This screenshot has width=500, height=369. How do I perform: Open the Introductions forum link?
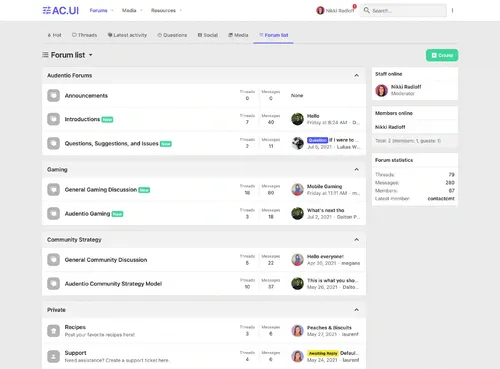(x=82, y=119)
